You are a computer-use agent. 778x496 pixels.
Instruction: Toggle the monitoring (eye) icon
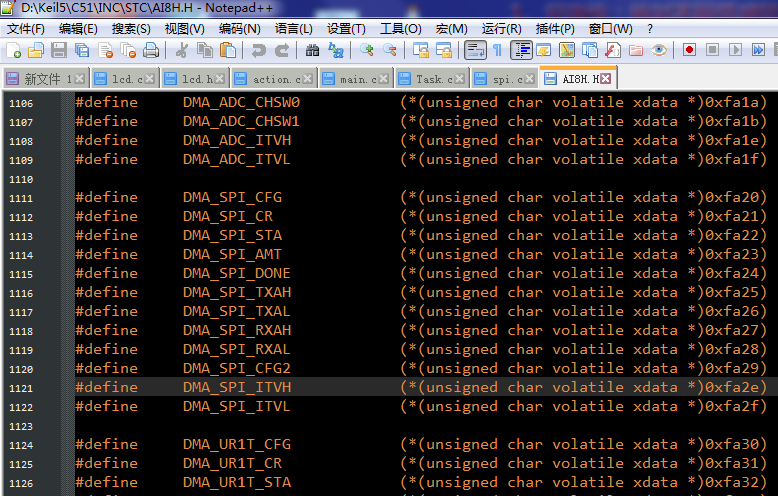(x=658, y=51)
